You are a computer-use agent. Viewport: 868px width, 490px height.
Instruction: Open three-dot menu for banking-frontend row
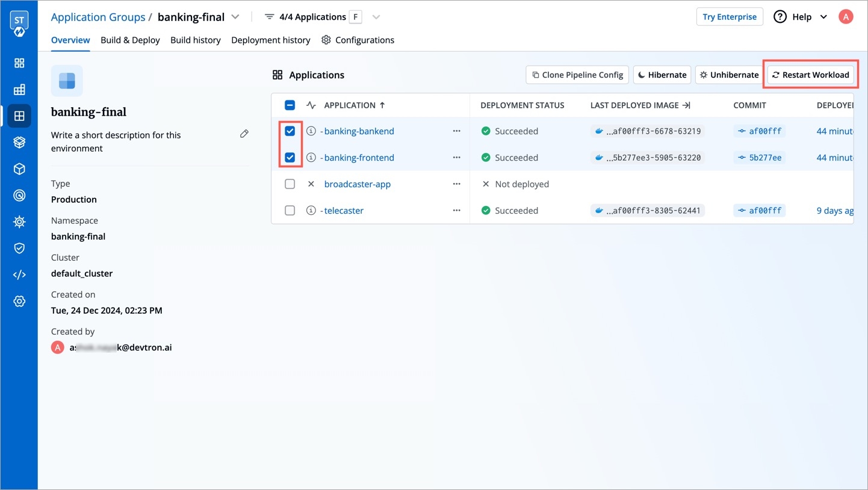click(456, 158)
